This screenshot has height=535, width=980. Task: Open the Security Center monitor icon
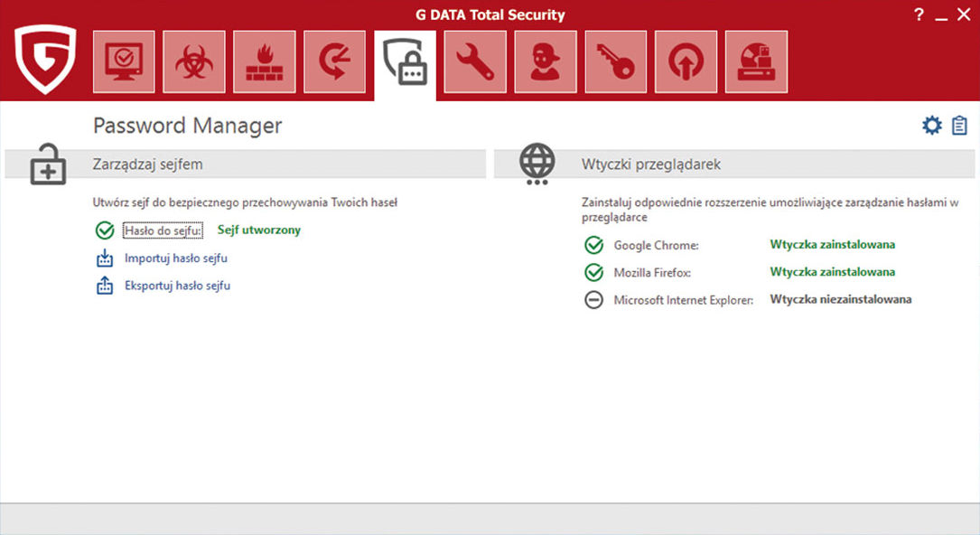(x=124, y=61)
